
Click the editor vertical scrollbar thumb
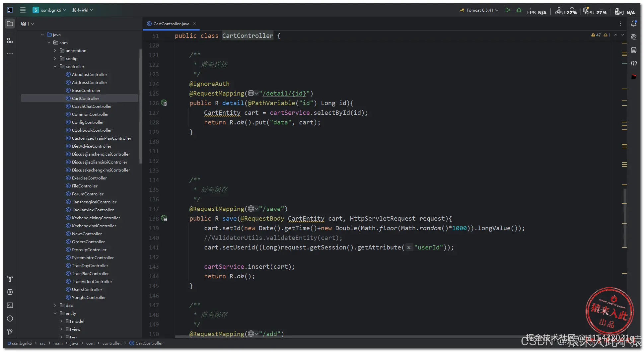coord(625,218)
